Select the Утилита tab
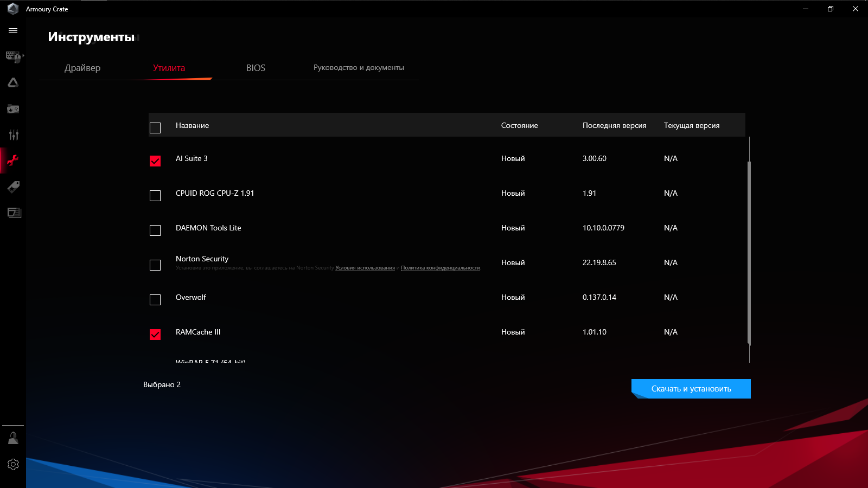This screenshot has width=868, height=488. 169,68
